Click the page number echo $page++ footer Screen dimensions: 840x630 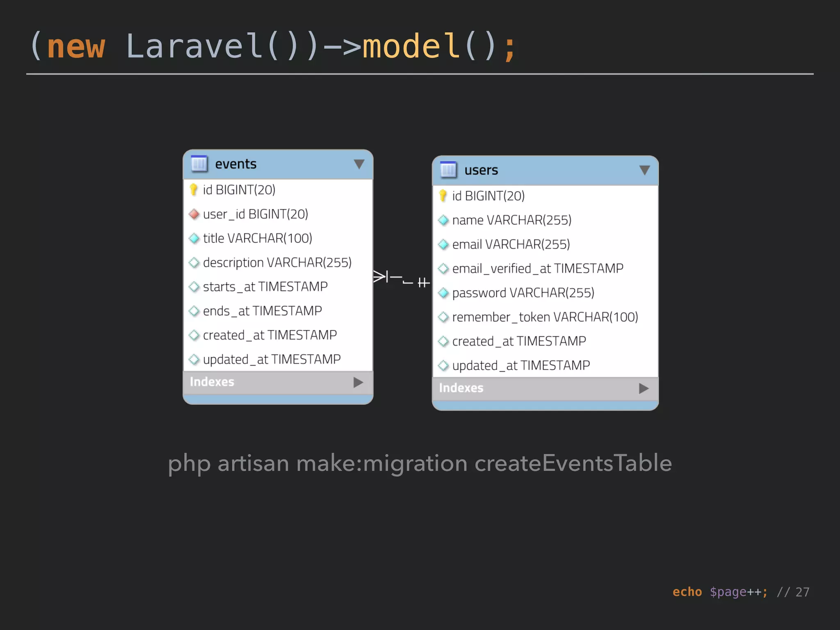pos(741,592)
